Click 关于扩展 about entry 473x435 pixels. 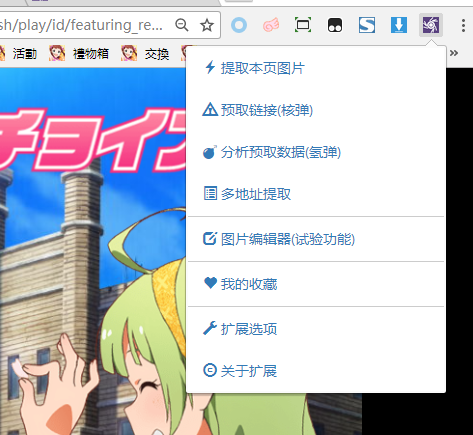point(316,371)
